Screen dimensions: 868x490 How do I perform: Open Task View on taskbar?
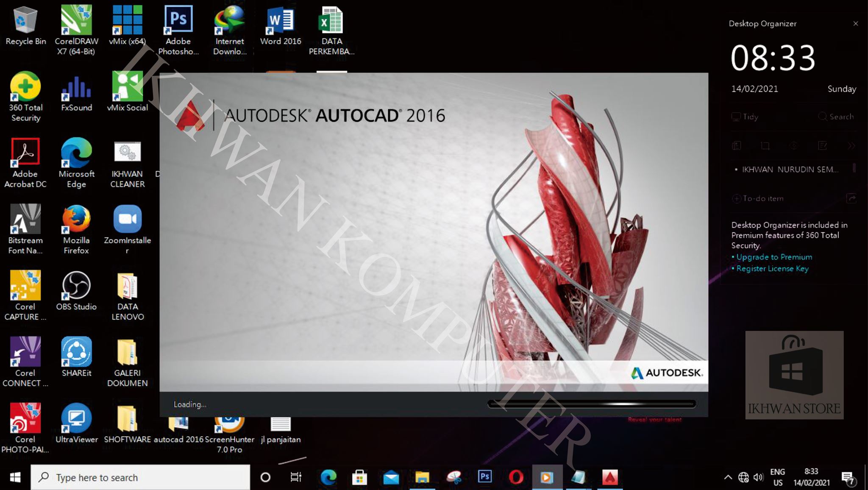[296, 478]
